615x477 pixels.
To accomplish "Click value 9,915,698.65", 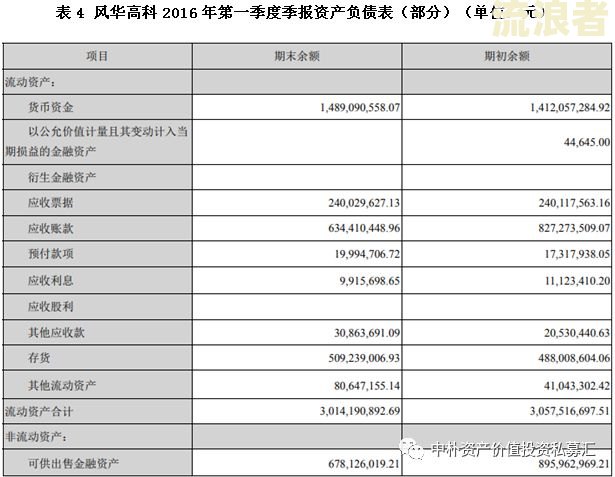I will tap(370, 281).
